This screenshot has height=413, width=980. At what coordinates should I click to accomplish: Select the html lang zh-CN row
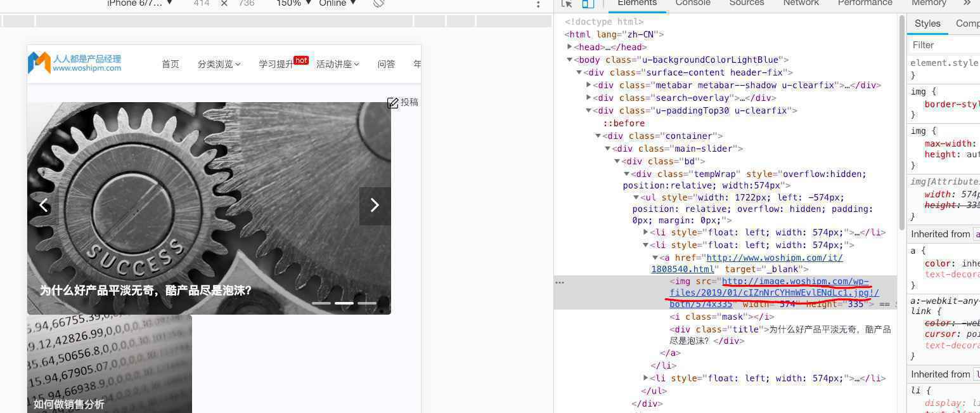[614, 34]
